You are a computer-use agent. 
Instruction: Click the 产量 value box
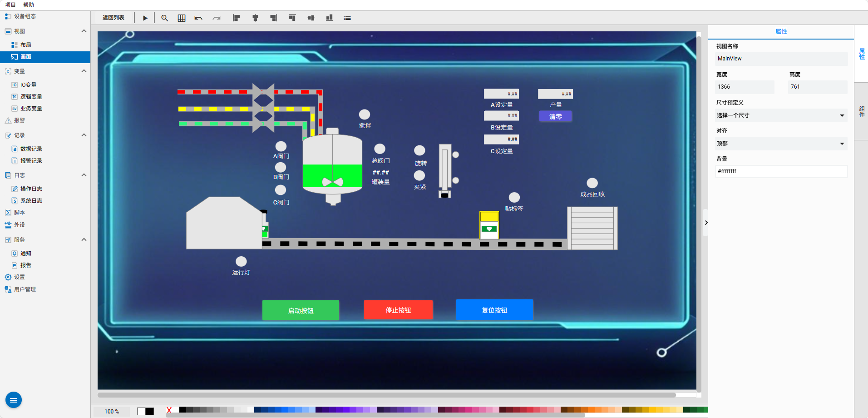pyautogui.click(x=555, y=94)
